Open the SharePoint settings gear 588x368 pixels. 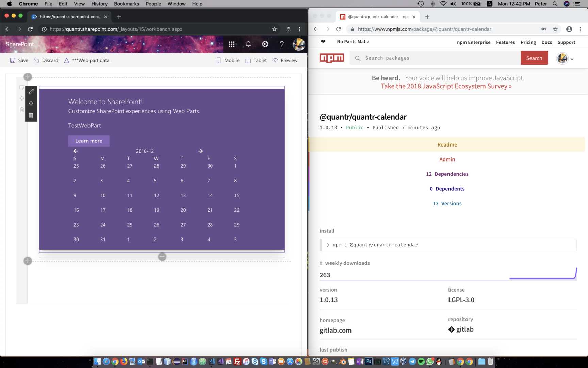click(265, 44)
